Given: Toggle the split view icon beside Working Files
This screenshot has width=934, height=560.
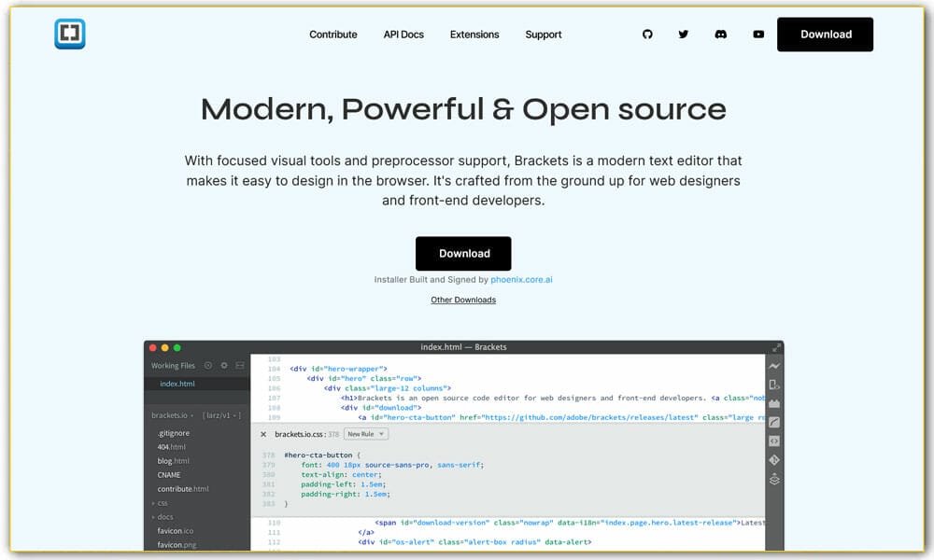Looking at the screenshot, I should tap(240, 366).
